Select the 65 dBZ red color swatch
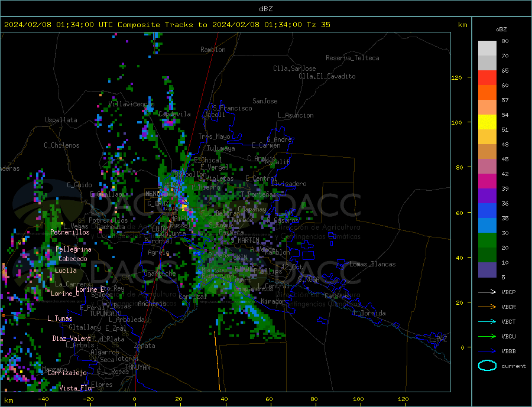 pos(487,77)
